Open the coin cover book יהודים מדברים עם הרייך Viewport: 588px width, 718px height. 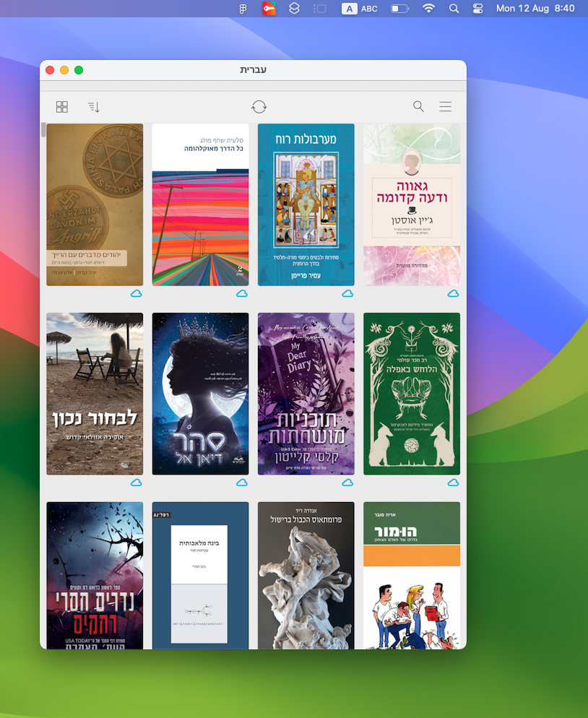click(95, 204)
